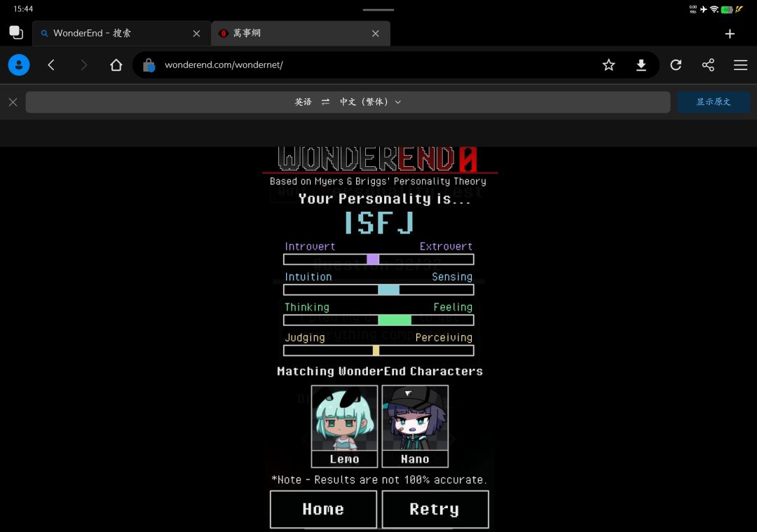Tap the Wi-Fi status icon
The width and height of the screenshot is (757, 532).
click(x=714, y=9)
